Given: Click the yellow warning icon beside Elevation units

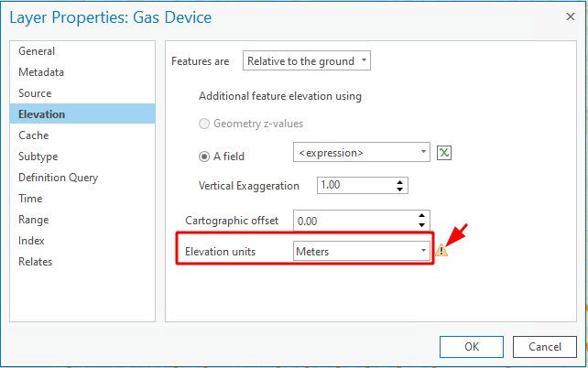Looking at the screenshot, I should coord(441,250).
